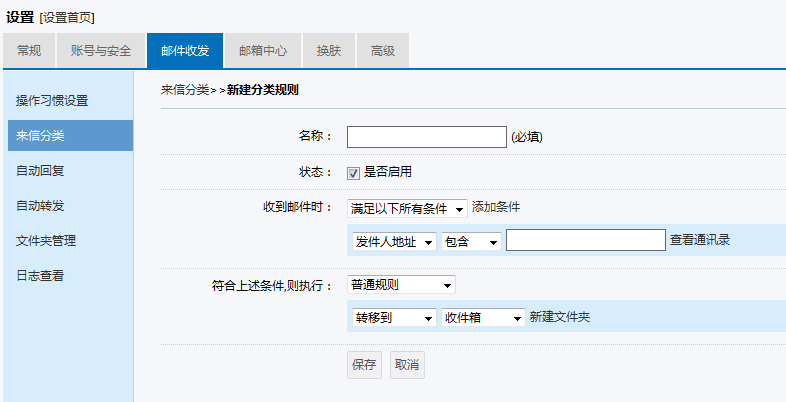Expand the 普通规则 dropdown
The height and width of the screenshot is (402, 786).
tap(401, 285)
